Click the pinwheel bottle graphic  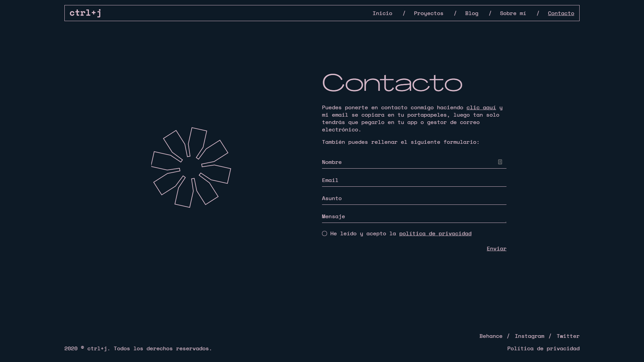[x=191, y=168]
